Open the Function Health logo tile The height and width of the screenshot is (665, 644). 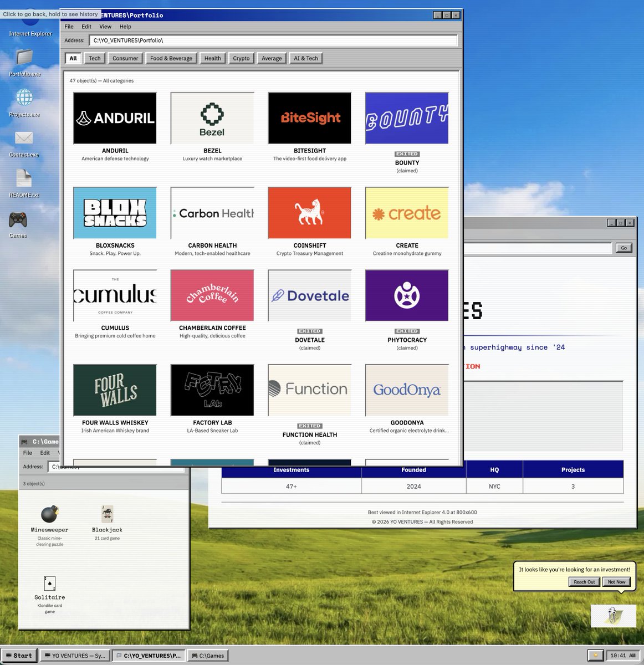pyautogui.click(x=310, y=390)
